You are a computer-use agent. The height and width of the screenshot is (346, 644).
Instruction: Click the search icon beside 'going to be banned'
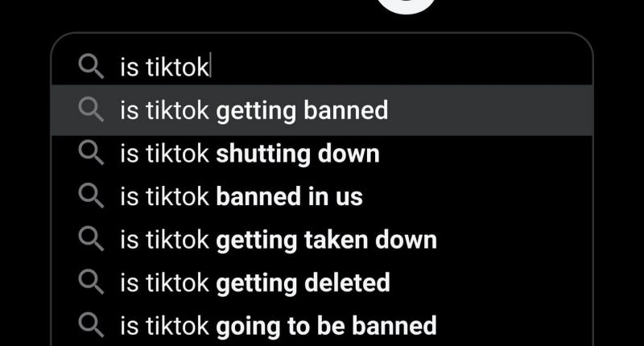(91, 325)
